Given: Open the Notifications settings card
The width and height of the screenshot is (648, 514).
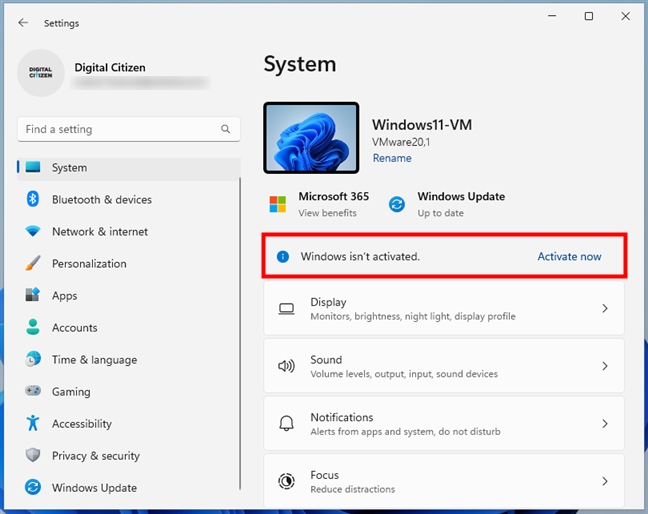Looking at the screenshot, I should (444, 424).
